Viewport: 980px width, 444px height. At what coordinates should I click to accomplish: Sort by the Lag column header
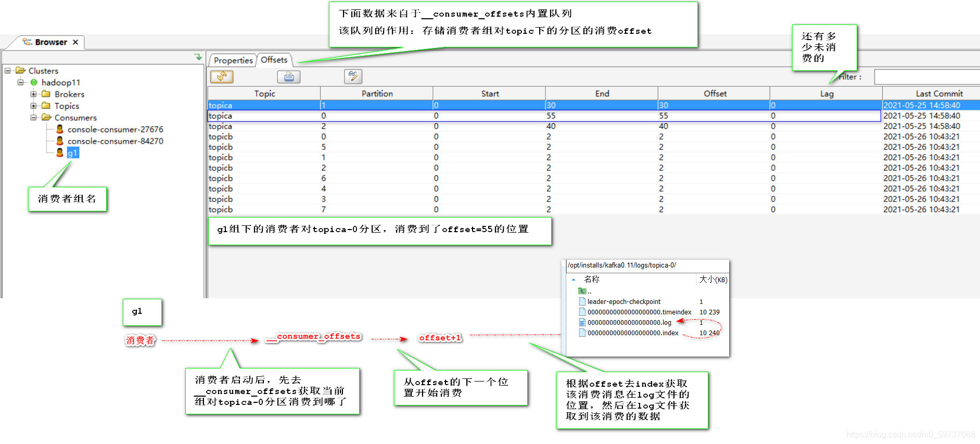[826, 94]
